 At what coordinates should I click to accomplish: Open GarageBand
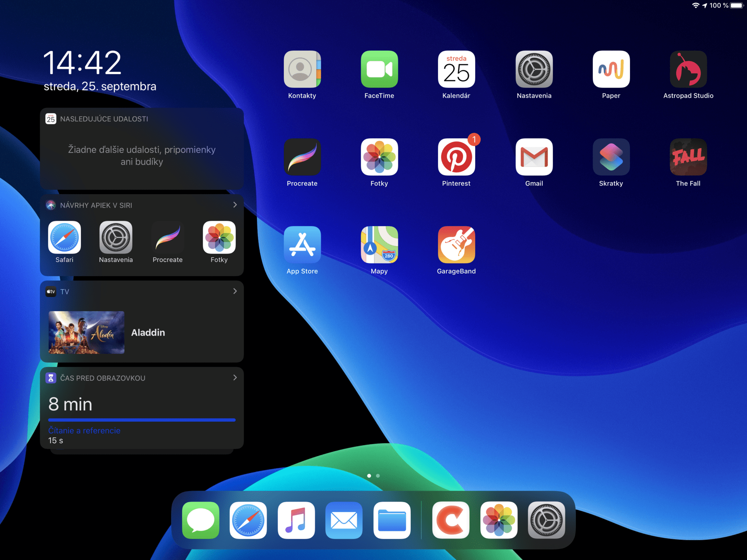456,244
